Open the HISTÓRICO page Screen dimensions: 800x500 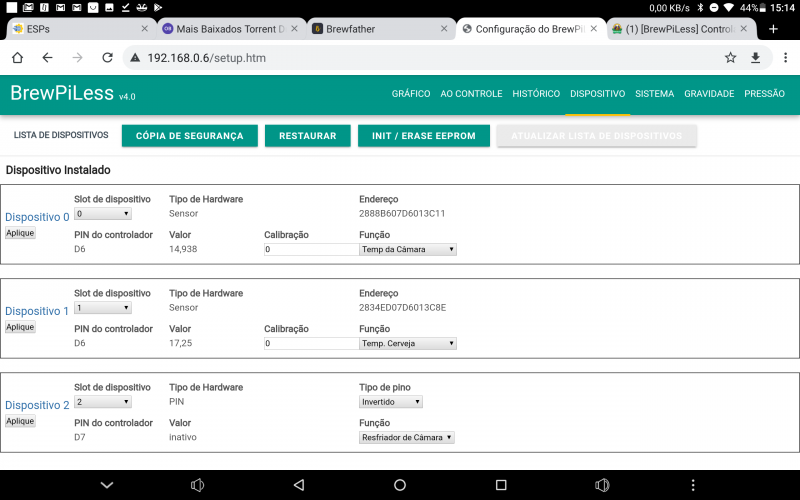point(536,94)
